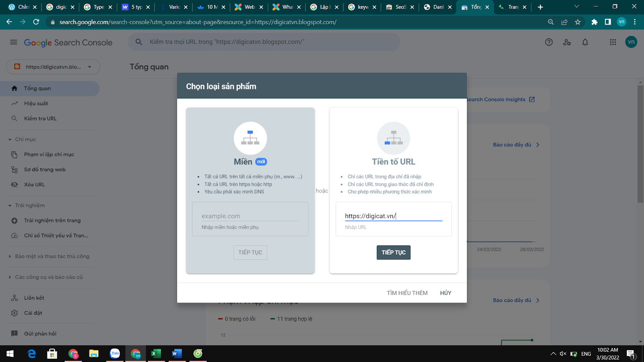Open Xóa URL in the sidebar
This screenshot has width=644, height=362.
click(50, 185)
